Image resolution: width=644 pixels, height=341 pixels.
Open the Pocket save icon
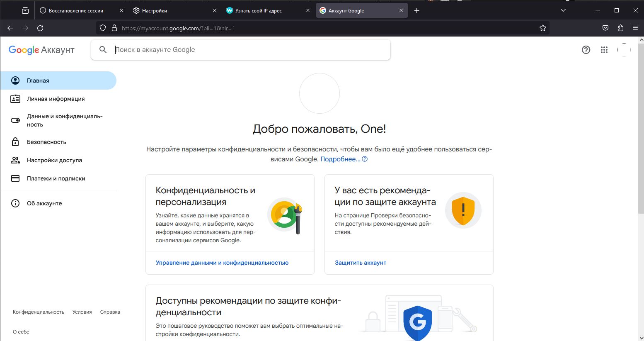(x=605, y=28)
